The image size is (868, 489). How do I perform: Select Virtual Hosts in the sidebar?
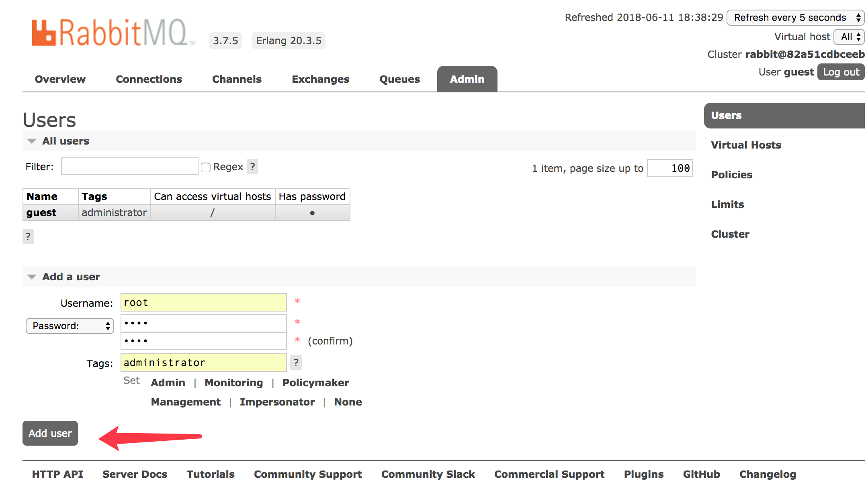(746, 145)
